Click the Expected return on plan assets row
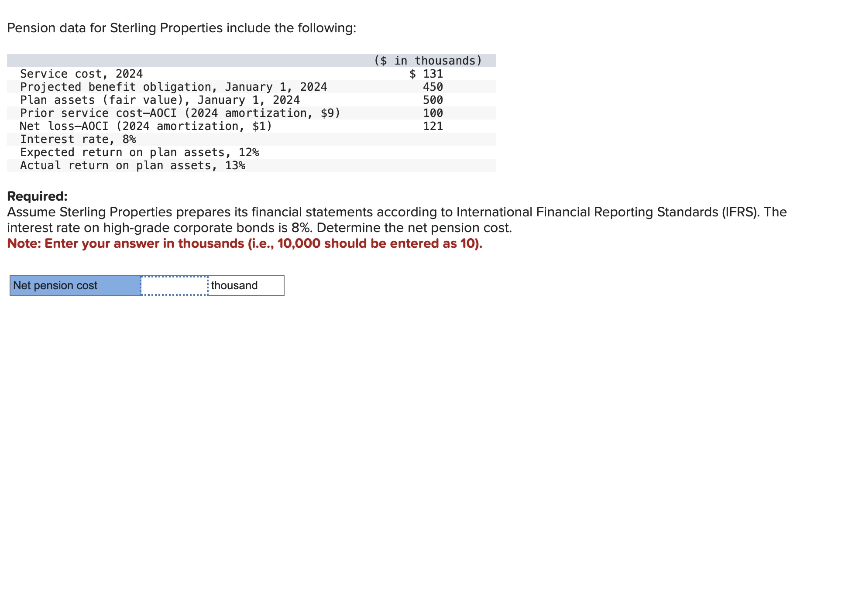This screenshot has width=845, height=616. [139, 152]
